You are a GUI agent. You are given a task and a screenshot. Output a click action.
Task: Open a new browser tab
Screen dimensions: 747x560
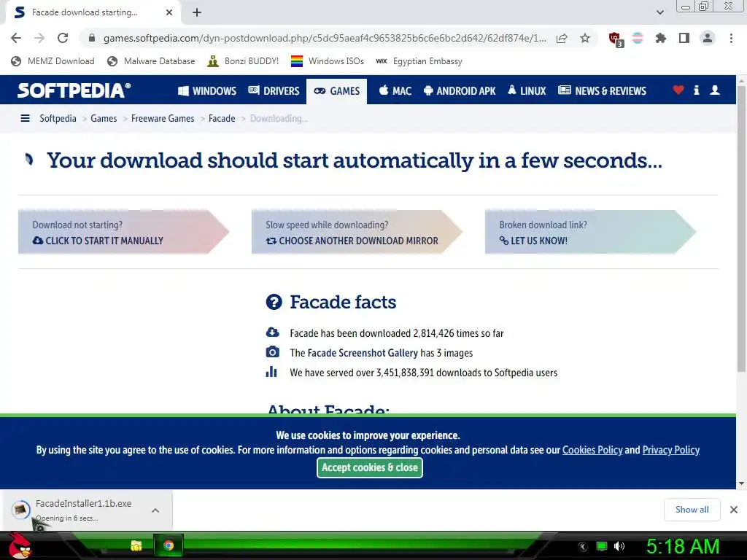pos(197,12)
